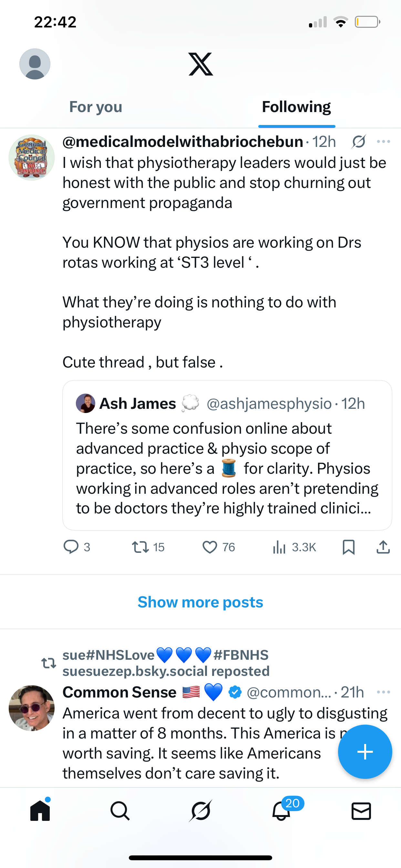Open Notifications with 20 badge
Image resolution: width=401 pixels, height=868 pixels.
click(x=281, y=811)
